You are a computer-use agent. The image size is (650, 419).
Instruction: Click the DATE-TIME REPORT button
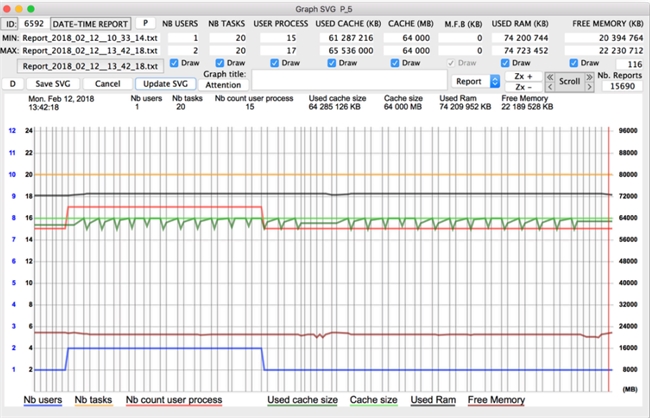(90, 21)
